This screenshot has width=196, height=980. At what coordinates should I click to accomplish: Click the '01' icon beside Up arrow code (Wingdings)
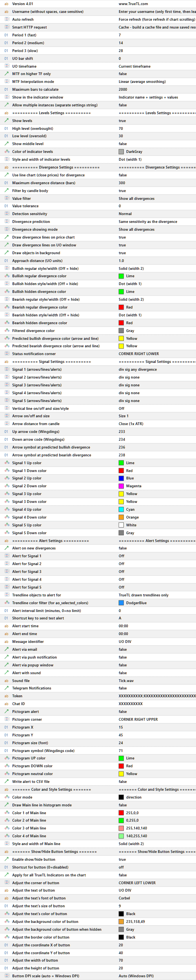[6, 432]
